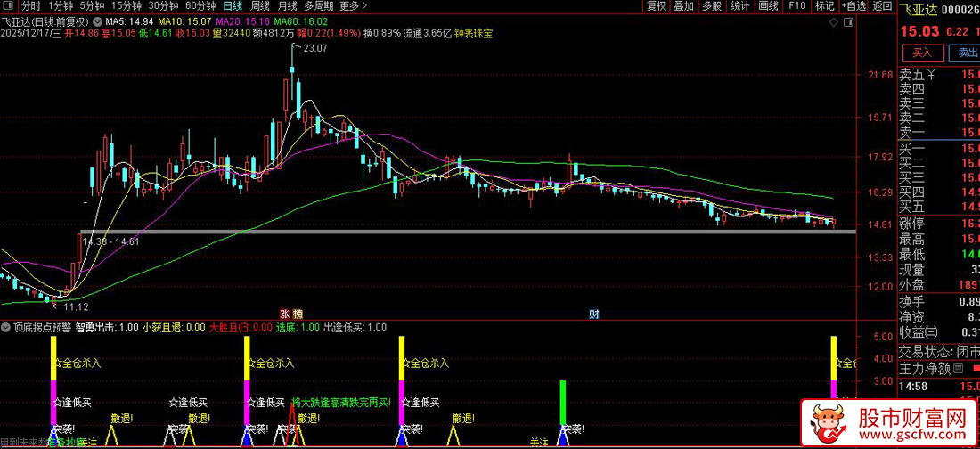Open the 多股 multi-stock view
This screenshot has height=449, width=980.
click(x=711, y=6)
